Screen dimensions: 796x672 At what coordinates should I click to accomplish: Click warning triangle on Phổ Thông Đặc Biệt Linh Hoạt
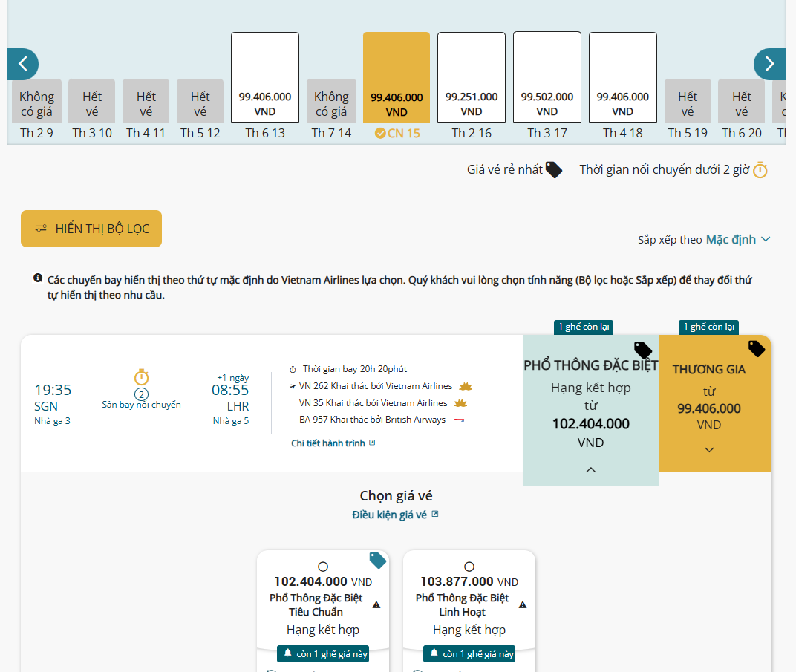point(522,604)
